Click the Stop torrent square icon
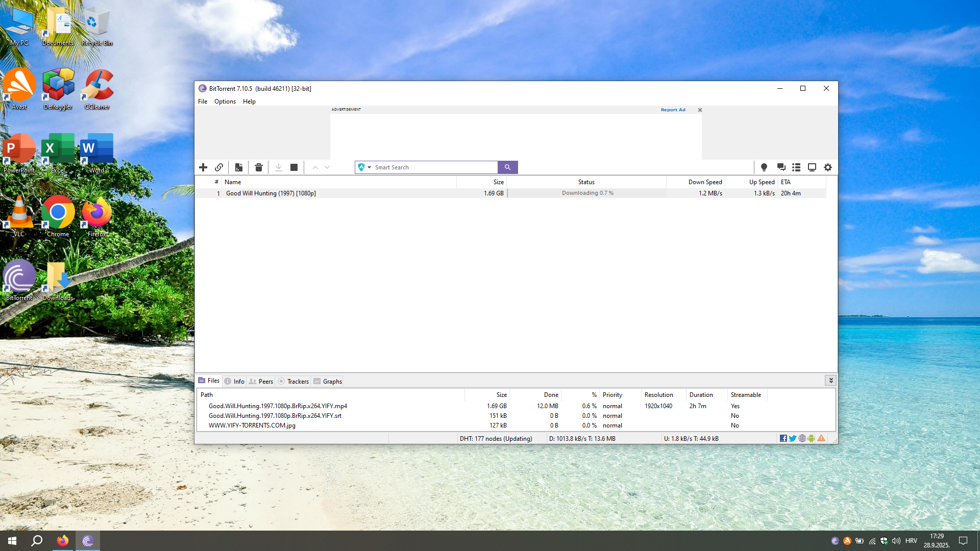 point(294,167)
